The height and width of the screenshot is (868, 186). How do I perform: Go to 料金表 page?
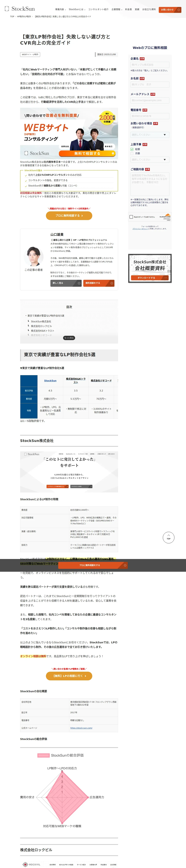(x=128, y=9)
